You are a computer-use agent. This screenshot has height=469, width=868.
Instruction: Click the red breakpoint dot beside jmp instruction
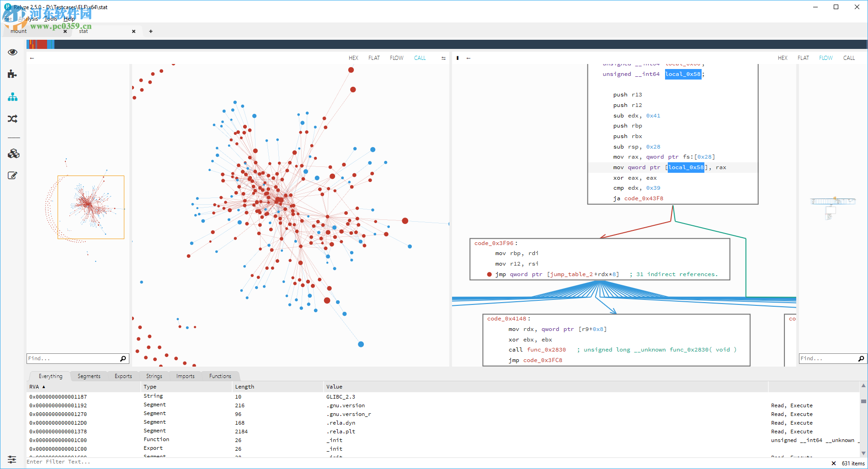point(489,275)
